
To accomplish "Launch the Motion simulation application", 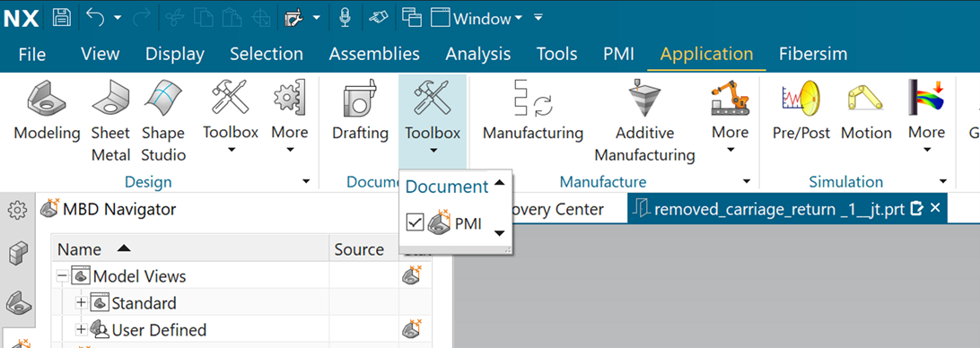I will pos(866,110).
